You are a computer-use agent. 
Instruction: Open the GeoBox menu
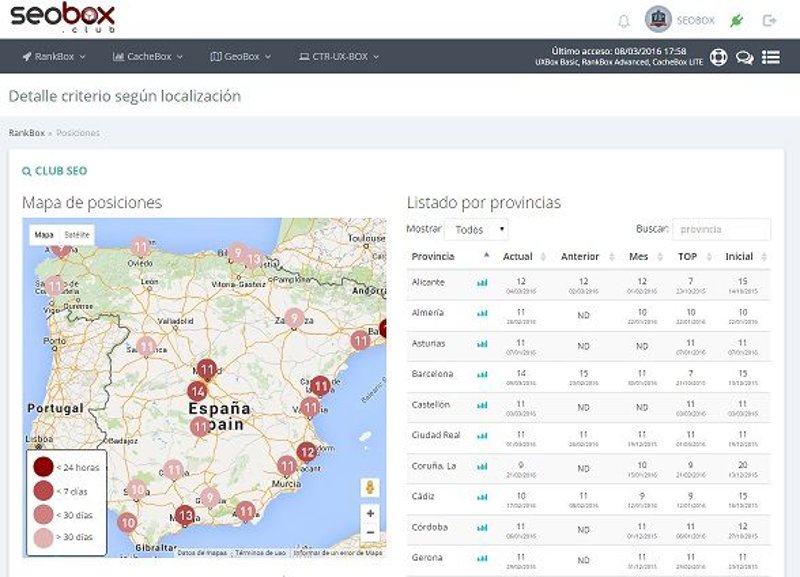(x=241, y=57)
